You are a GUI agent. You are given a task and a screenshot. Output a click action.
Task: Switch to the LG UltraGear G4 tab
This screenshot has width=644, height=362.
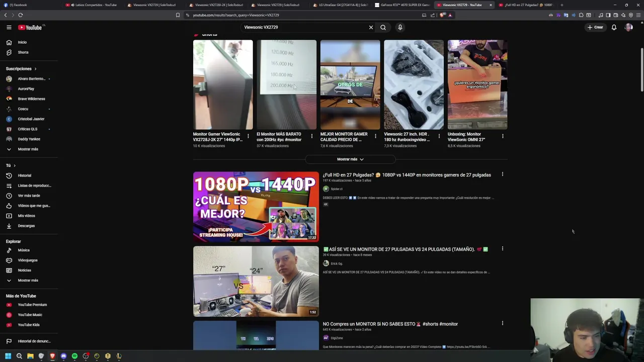point(340,5)
